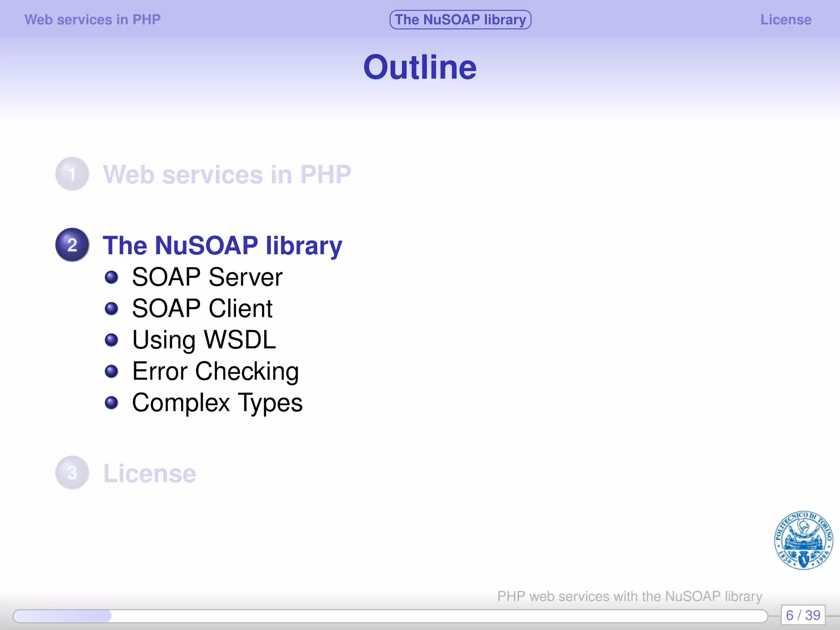Click the faded number 1 section ball
Screen dimensions: 840x630
pos(72,174)
